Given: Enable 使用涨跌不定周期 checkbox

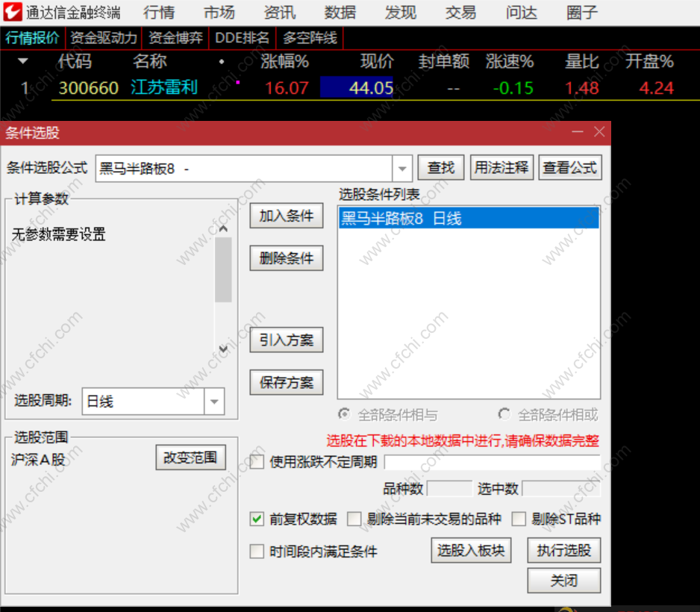Looking at the screenshot, I should pos(257,461).
